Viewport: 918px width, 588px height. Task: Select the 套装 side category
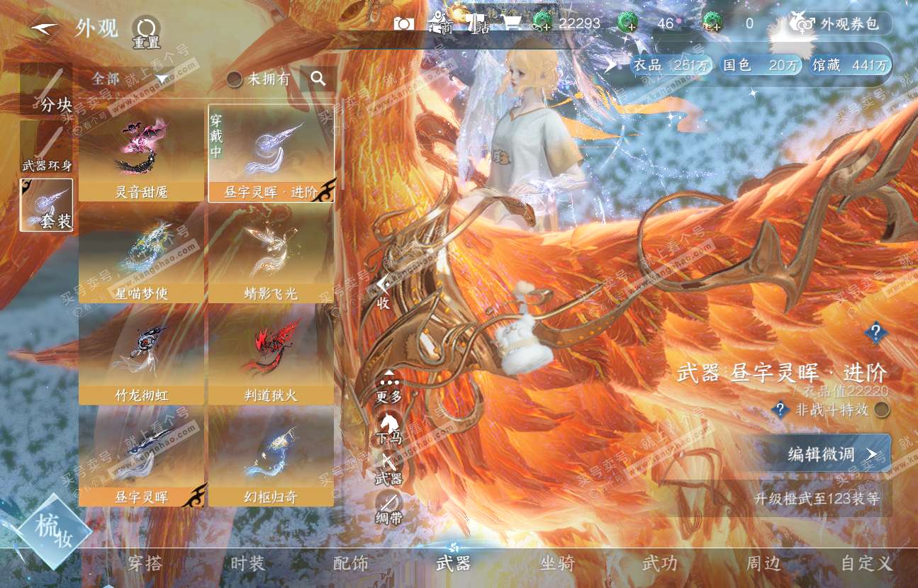point(47,205)
